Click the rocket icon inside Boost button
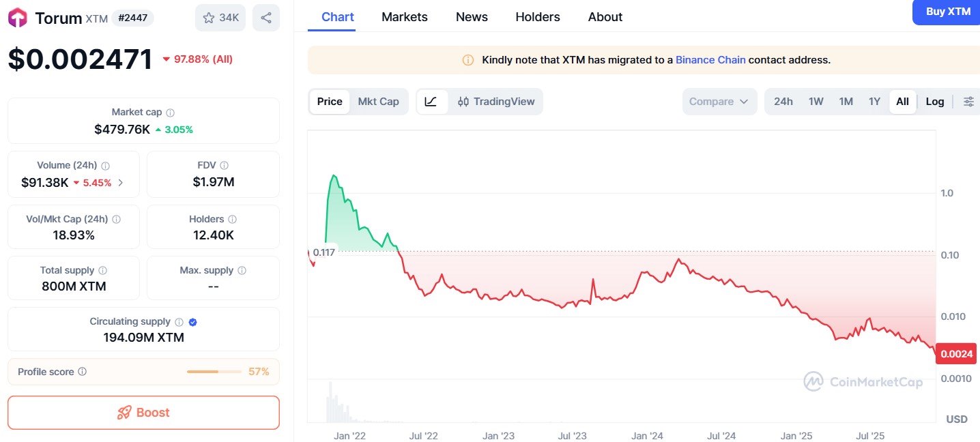 pyautogui.click(x=124, y=413)
